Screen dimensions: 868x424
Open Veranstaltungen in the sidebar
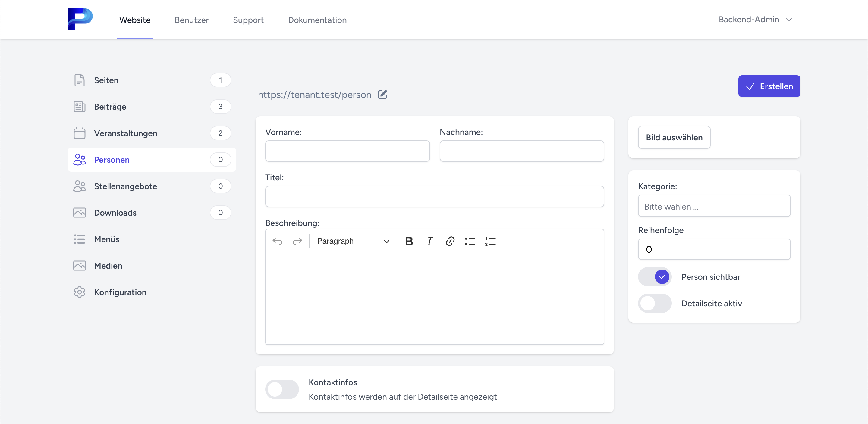pos(126,133)
